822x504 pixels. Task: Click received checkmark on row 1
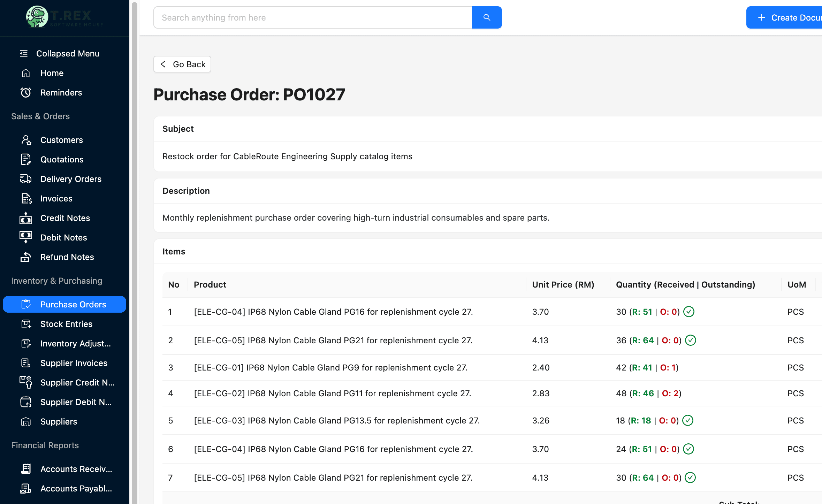(x=688, y=312)
